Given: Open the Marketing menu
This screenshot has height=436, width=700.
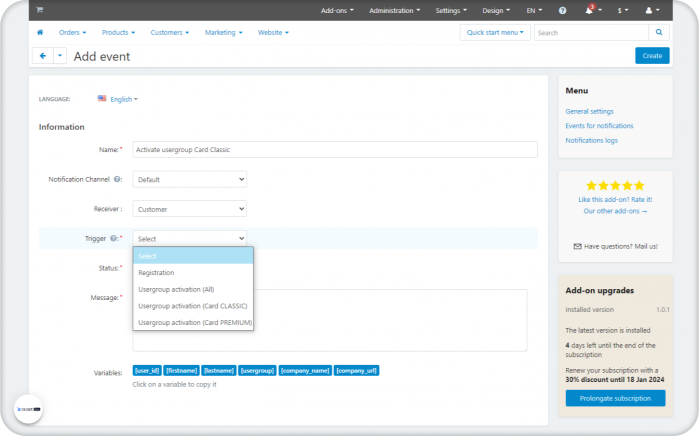Looking at the screenshot, I should coord(223,32).
